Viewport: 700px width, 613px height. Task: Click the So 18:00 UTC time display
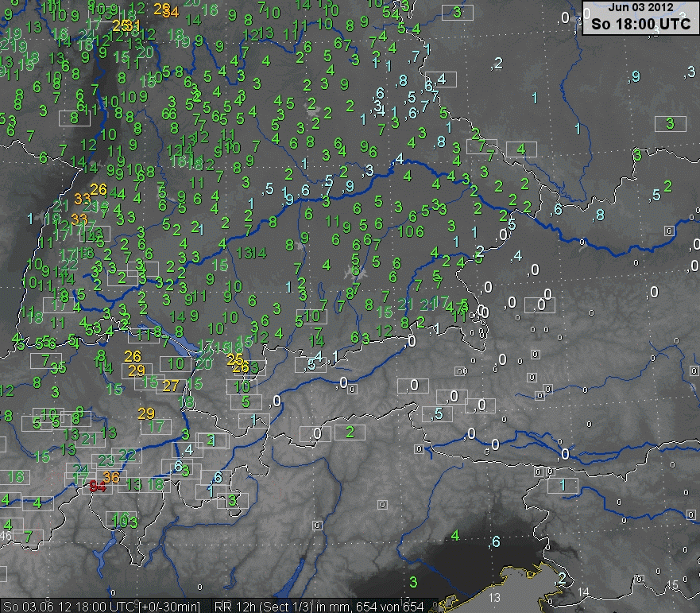[x=640, y=24]
